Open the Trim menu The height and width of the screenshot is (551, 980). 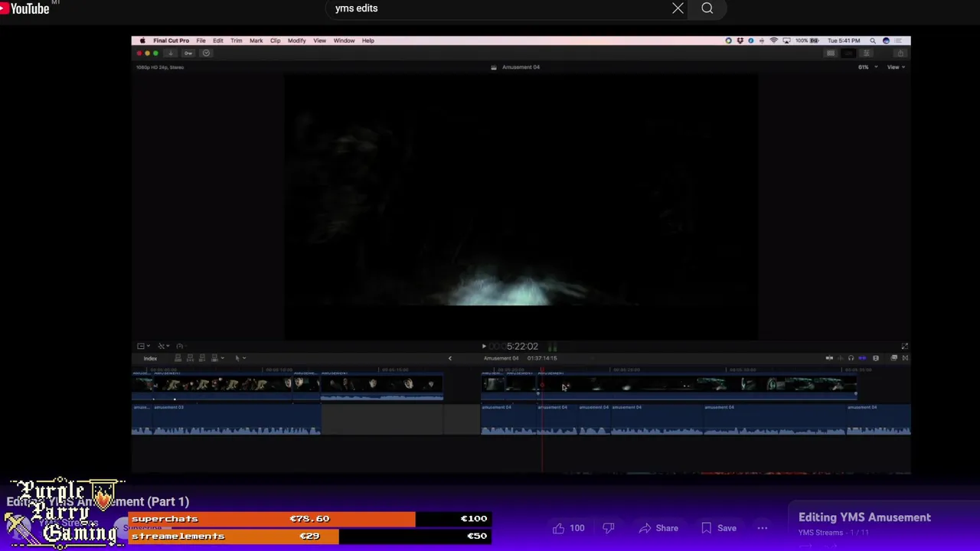237,41
